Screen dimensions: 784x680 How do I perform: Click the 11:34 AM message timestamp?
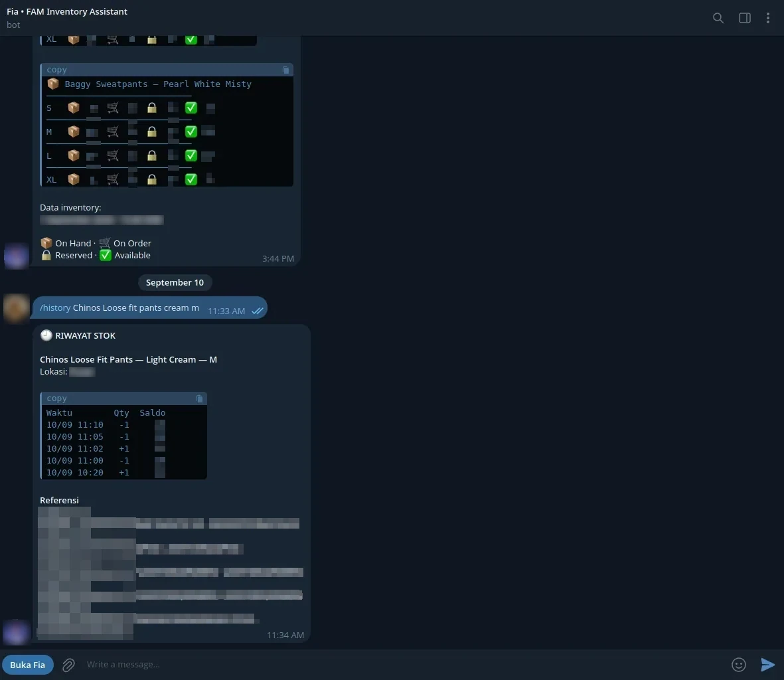click(x=285, y=635)
